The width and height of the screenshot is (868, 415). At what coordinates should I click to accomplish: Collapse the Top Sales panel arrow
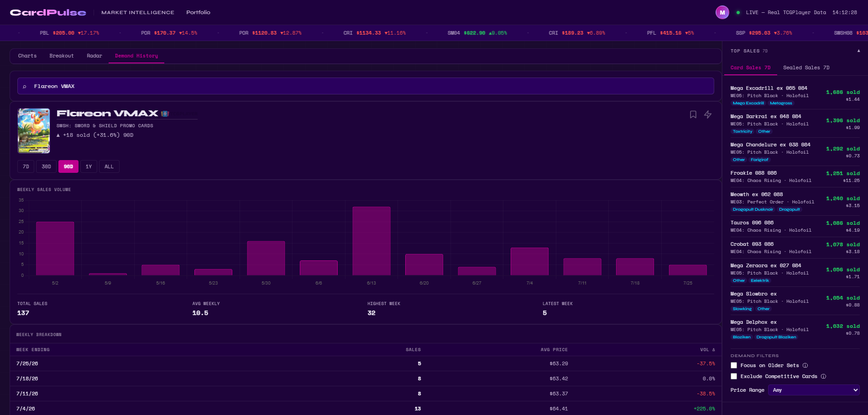coord(858,51)
